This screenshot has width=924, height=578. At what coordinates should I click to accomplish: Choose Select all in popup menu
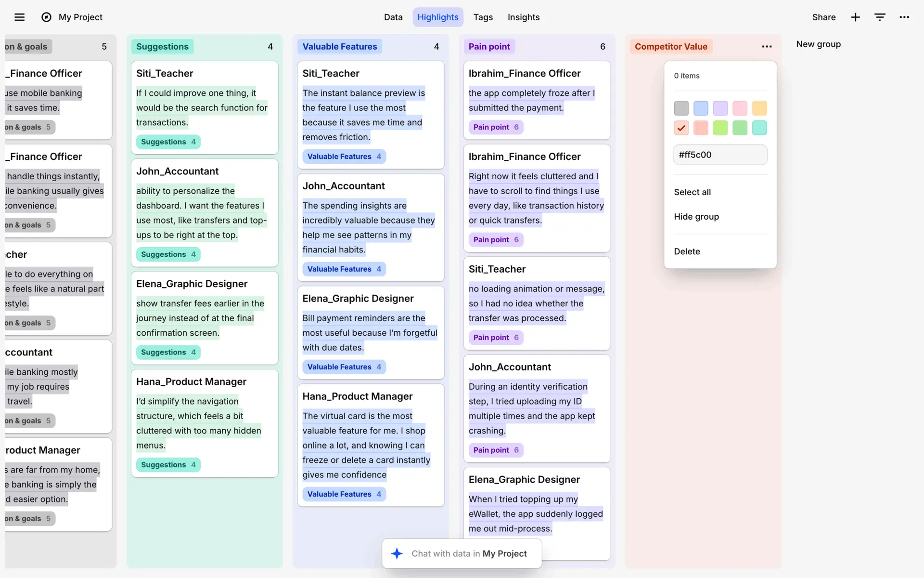[x=692, y=192]
